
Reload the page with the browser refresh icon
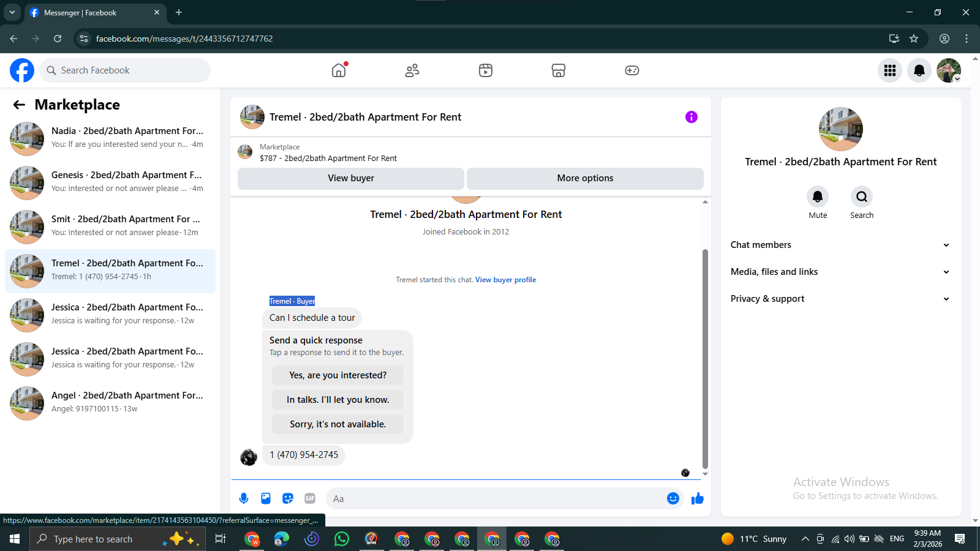point(58,39)
